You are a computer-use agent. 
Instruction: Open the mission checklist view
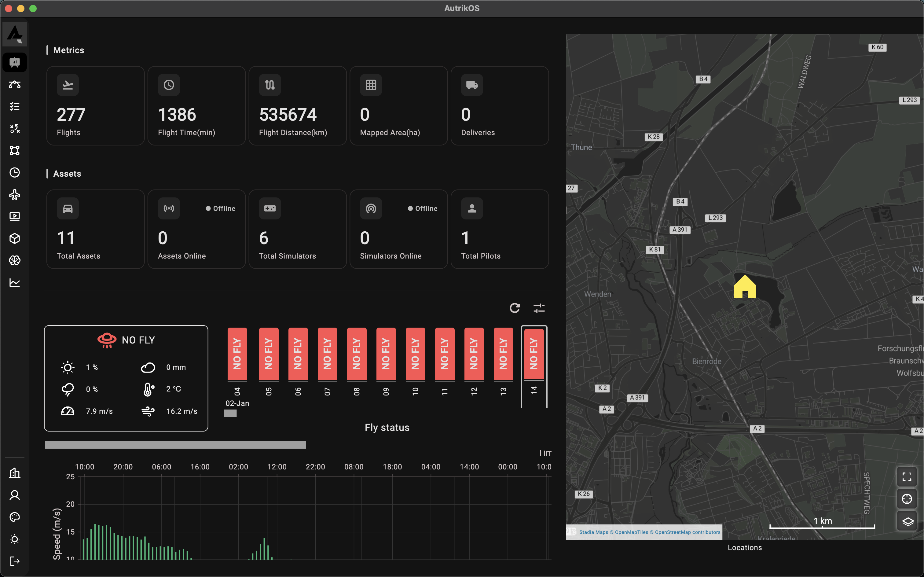coord(14,106)
